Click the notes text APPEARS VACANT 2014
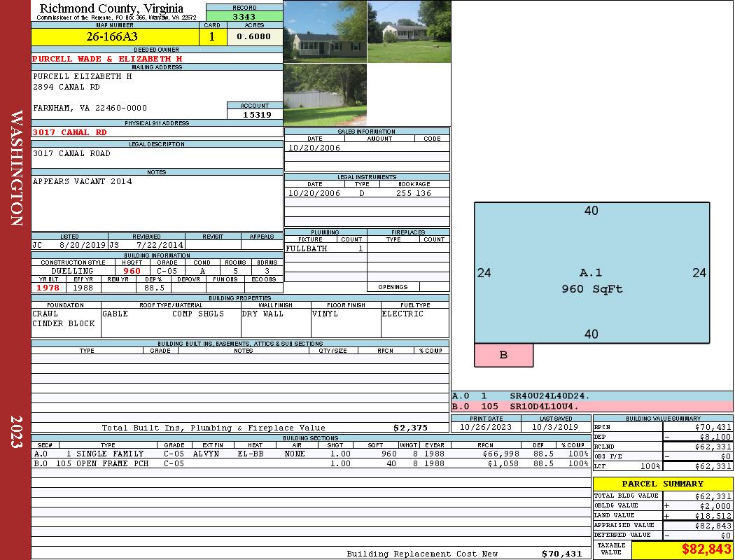Screen dimensions: 735x560 click(x=82, y=181)
